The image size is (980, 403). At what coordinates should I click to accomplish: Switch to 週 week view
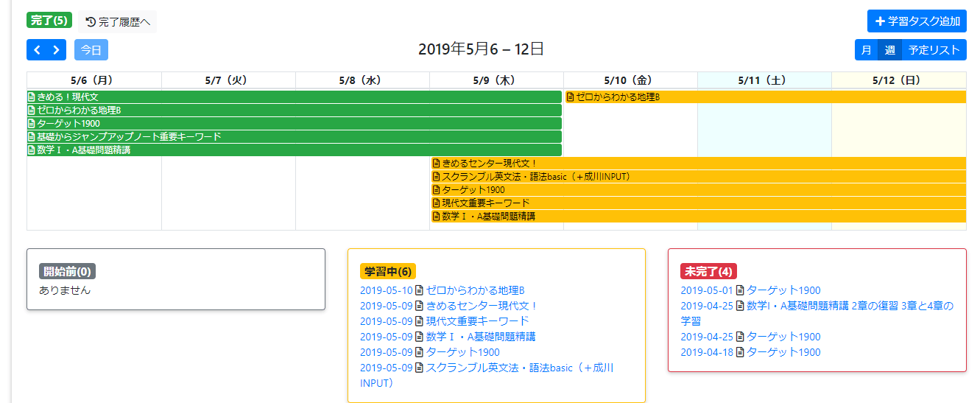coord(889,50)
